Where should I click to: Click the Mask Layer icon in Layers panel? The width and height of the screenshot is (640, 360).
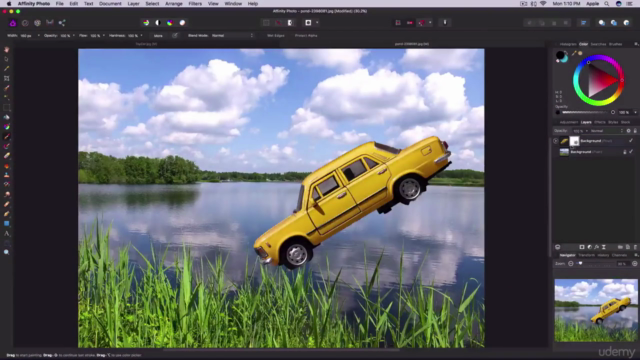tap(582, 247)
